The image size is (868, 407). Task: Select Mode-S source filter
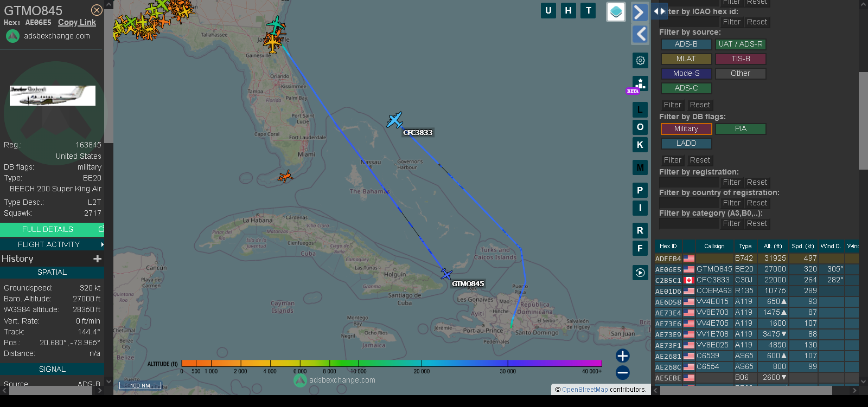(686, 74)
